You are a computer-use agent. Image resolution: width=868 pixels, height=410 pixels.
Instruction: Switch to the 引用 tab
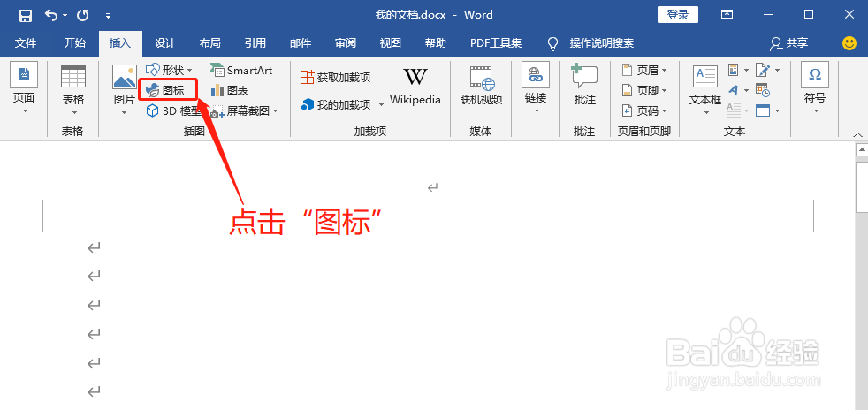click(255, 43)
